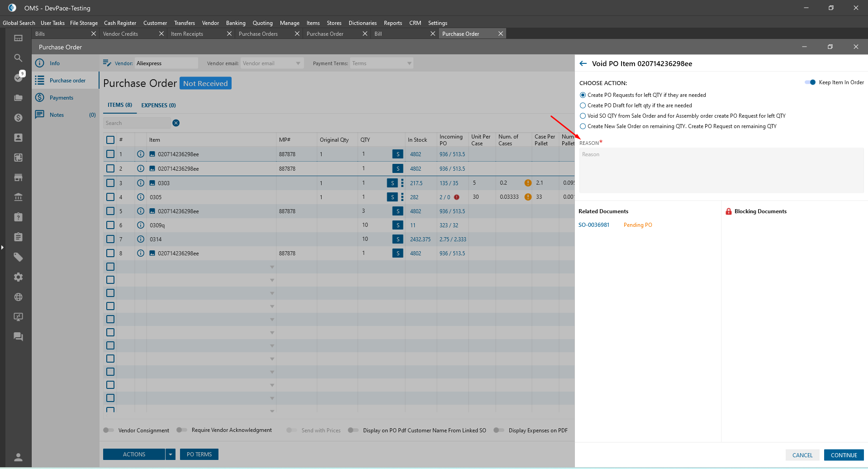The height and width of the screenshot is (469, 868).
Task: Show info for row 1 item
Action: (x=141, y=154)
